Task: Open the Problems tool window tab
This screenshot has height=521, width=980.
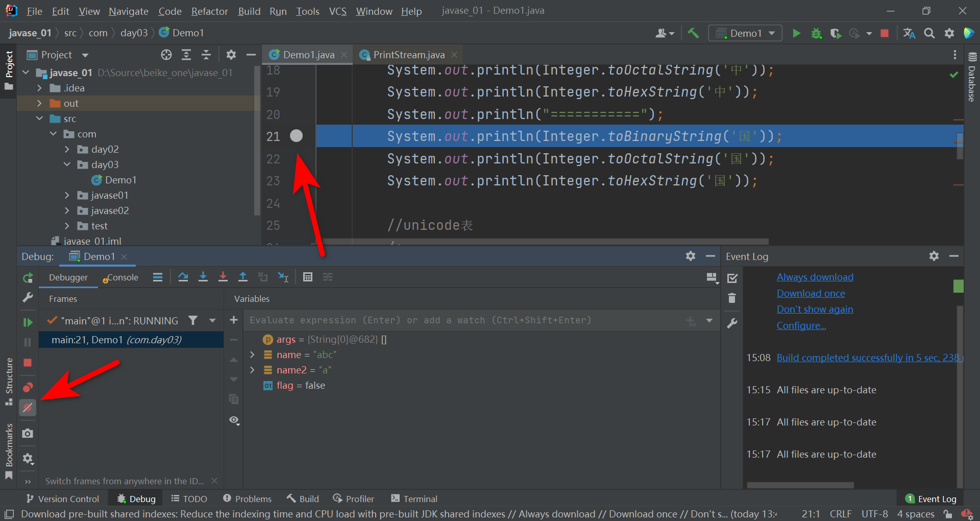Action: click(x=248, y=499)
